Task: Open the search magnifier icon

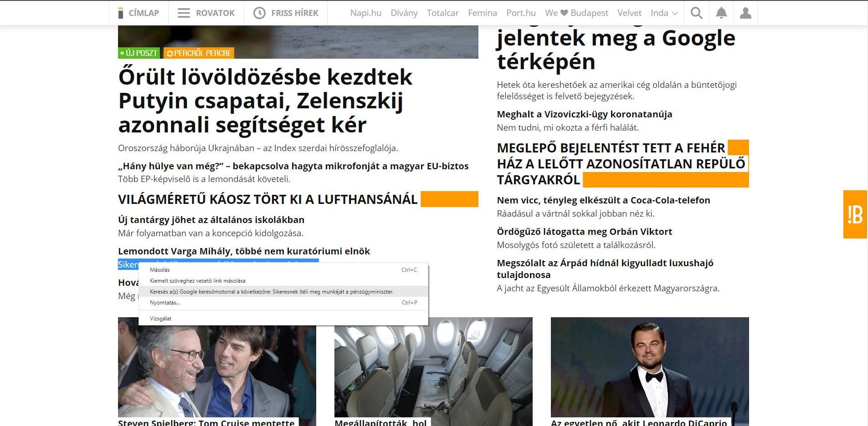Action: 696,13
